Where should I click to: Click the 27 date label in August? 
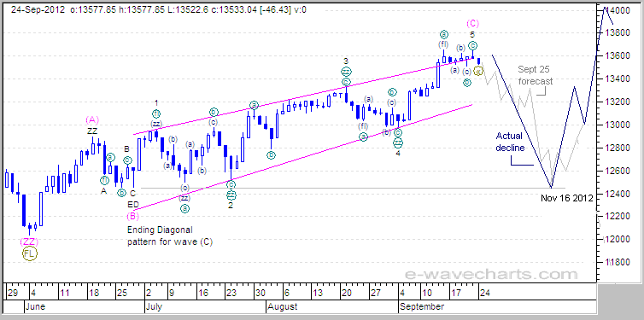click(375, 294)
